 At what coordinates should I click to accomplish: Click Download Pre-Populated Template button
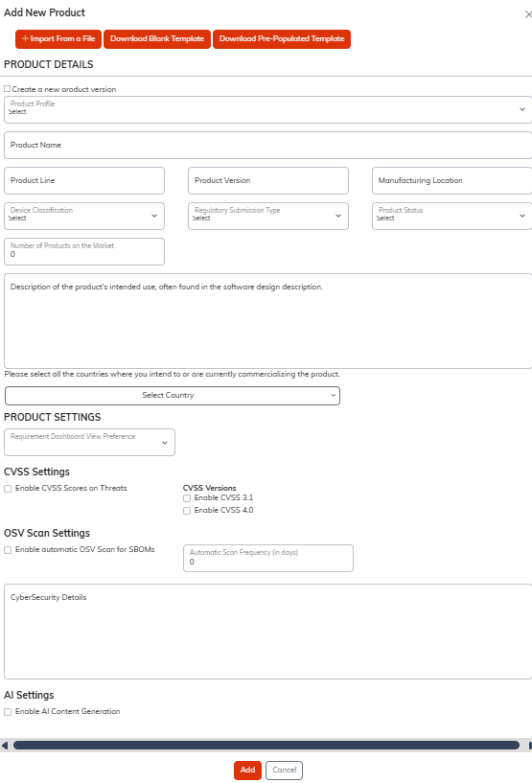click(282, 39)
